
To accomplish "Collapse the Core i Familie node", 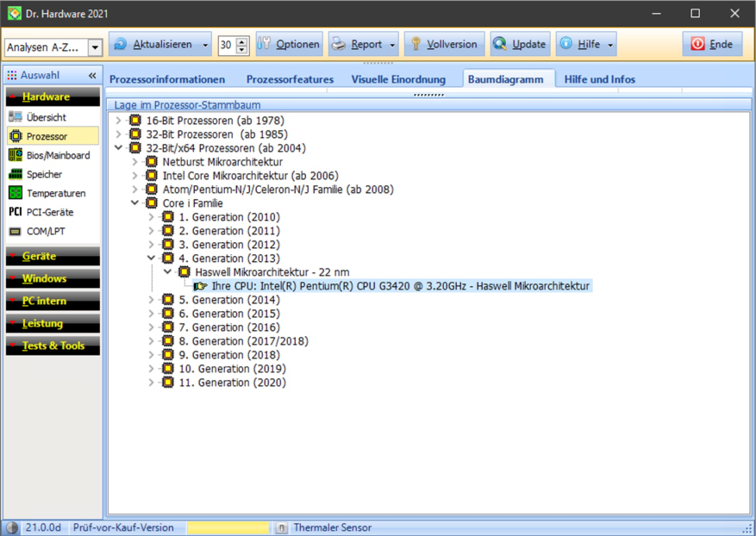I will coord(135,203).
